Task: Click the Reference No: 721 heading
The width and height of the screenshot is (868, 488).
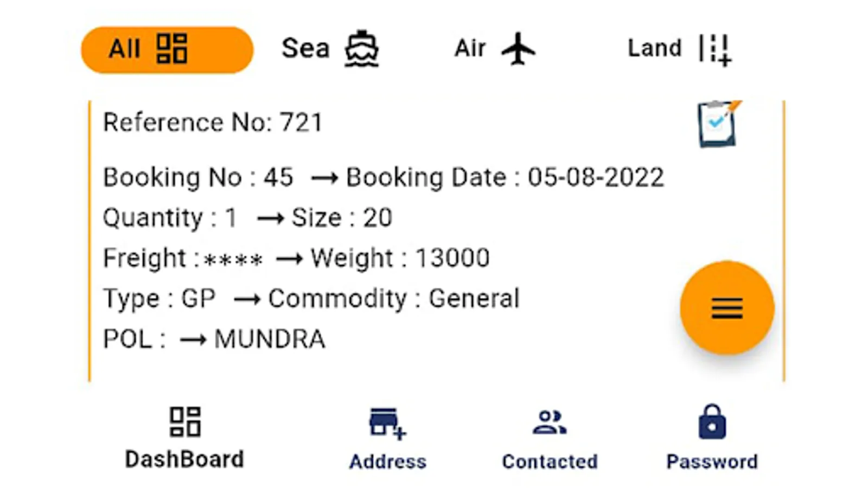Action: click(x=213, y=123)
